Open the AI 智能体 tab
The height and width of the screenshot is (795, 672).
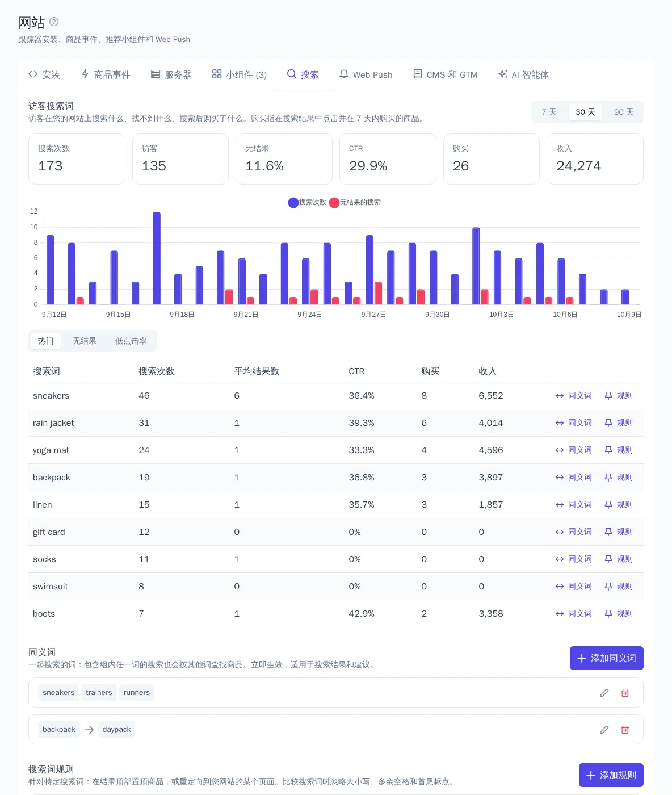click(523, 74)
